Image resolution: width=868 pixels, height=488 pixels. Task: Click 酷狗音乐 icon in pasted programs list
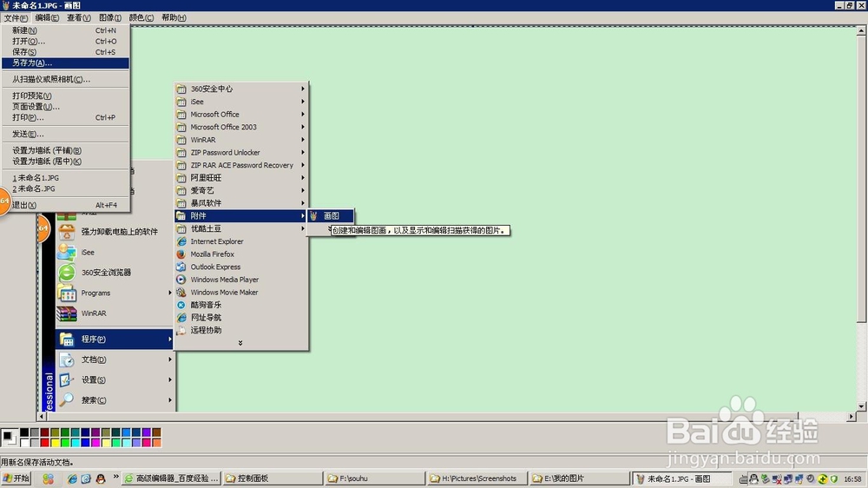181,305
